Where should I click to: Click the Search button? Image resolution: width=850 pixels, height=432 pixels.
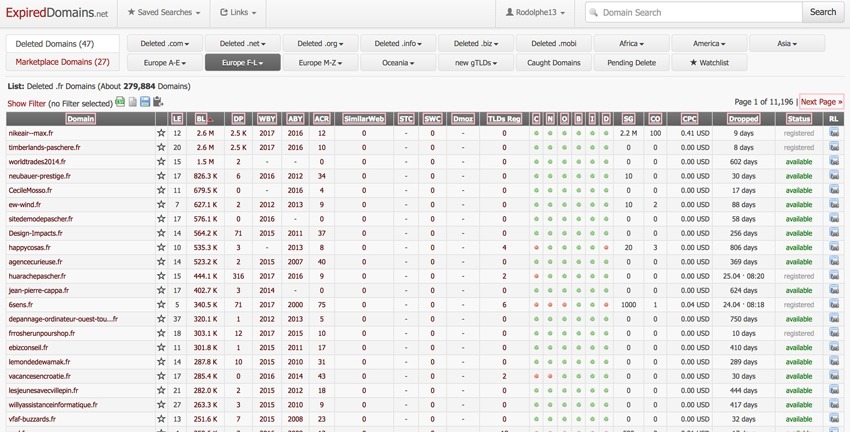click(823, 12)
